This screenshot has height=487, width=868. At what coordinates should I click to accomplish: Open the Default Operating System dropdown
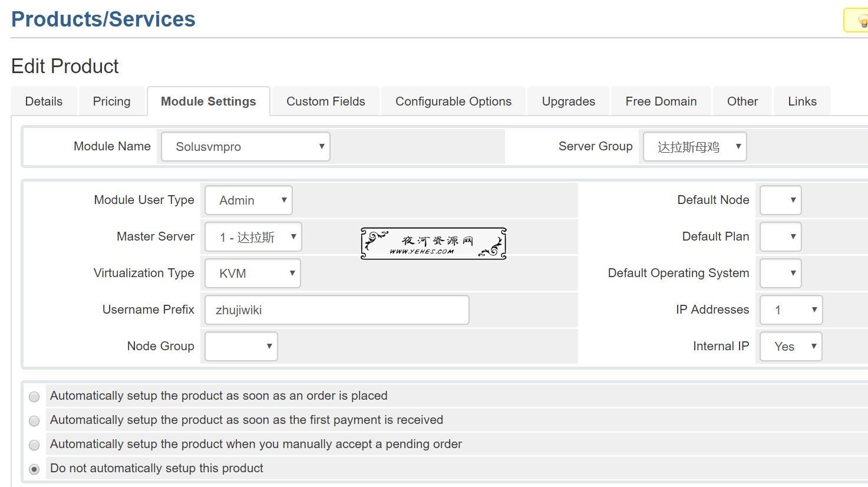[x=781, y=273]
